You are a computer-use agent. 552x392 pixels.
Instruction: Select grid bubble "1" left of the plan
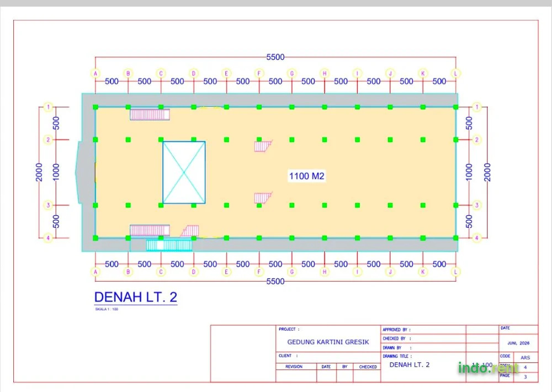[48, 107]
